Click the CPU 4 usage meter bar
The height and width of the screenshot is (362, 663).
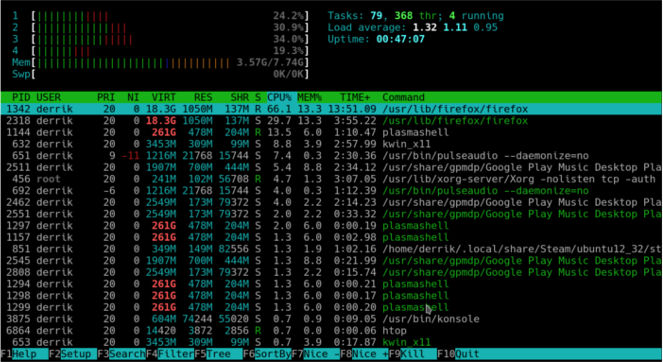171,51
